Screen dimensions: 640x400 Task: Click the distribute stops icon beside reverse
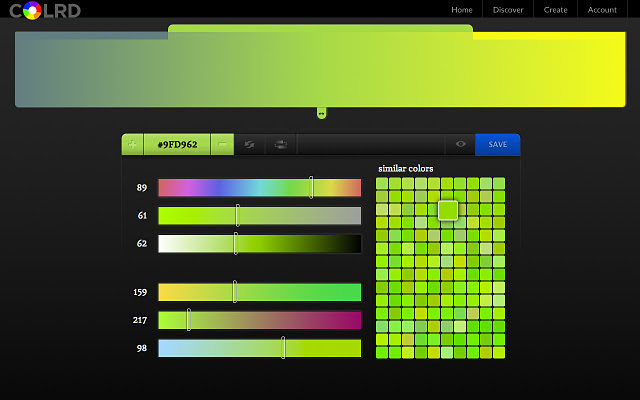tap(281, 144)
